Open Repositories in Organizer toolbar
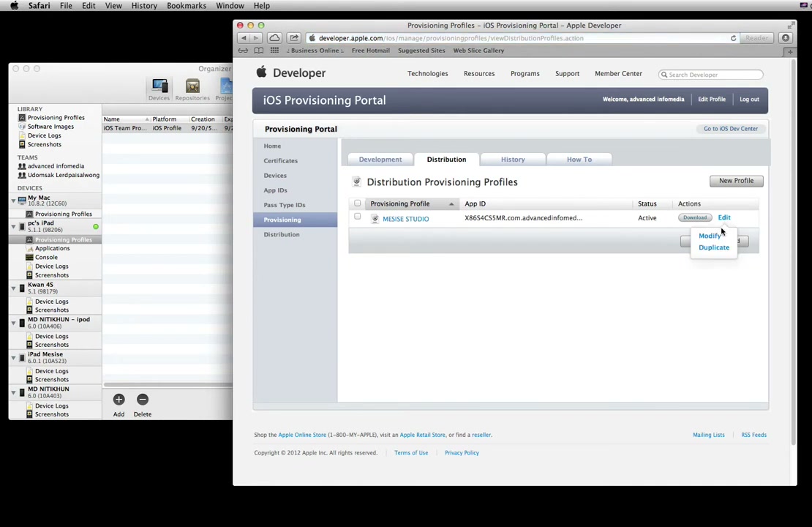The width and height of the screenshot is (812, 527). tap(192, 89)
